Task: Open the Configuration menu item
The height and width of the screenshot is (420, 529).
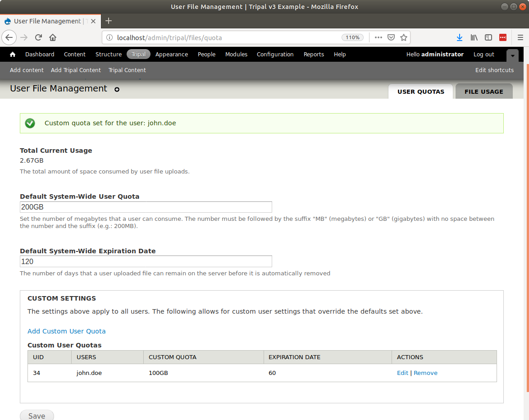Action: coord(275,55)
